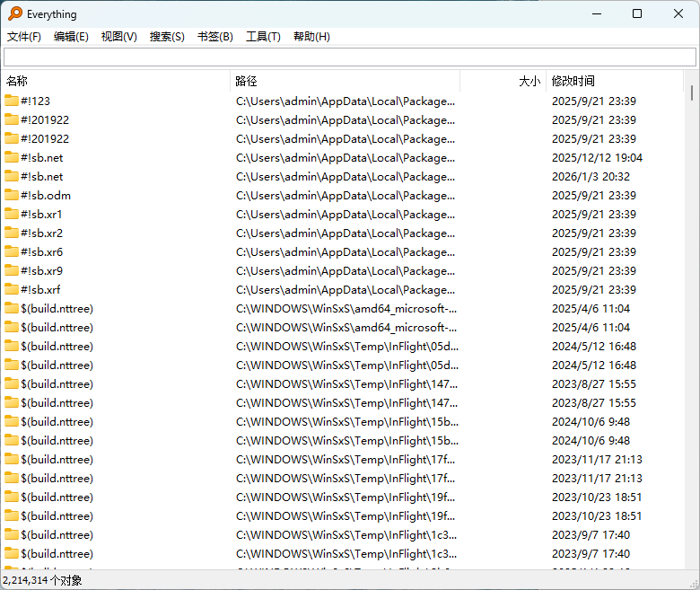The width and height of the screenshot is (700, 590).
Task: Click the modified time in the #!123 row
Action: point(594,101)
